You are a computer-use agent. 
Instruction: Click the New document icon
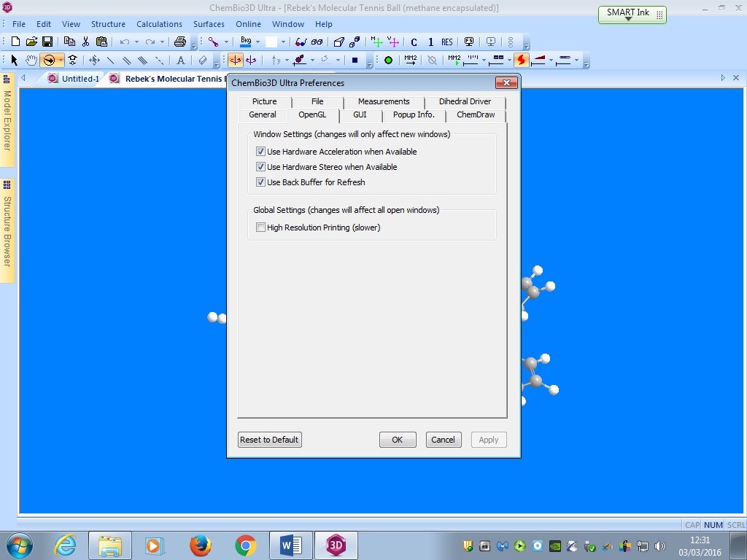coord(15,42)
